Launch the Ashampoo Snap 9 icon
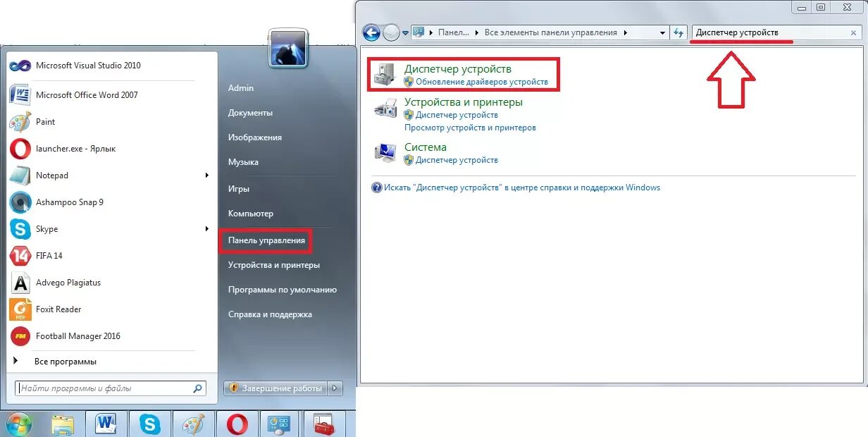Viewport: 868px width, 437px height. [20, 202]
